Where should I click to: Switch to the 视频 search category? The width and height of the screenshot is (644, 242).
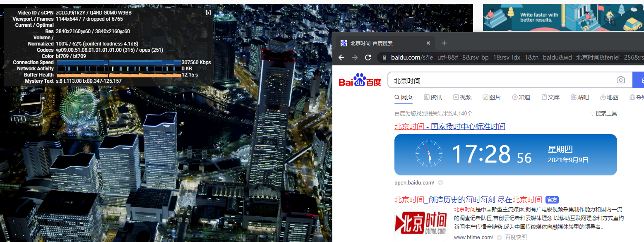462,97
